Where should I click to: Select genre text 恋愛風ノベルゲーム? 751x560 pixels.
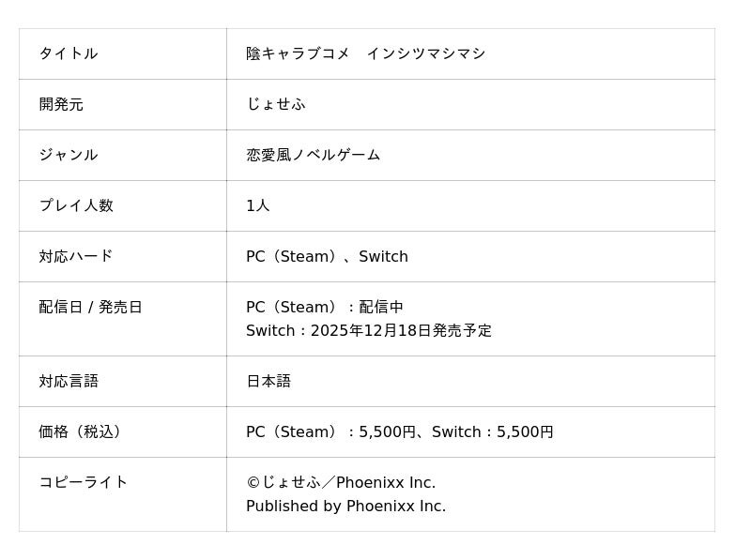pos(314,155)
